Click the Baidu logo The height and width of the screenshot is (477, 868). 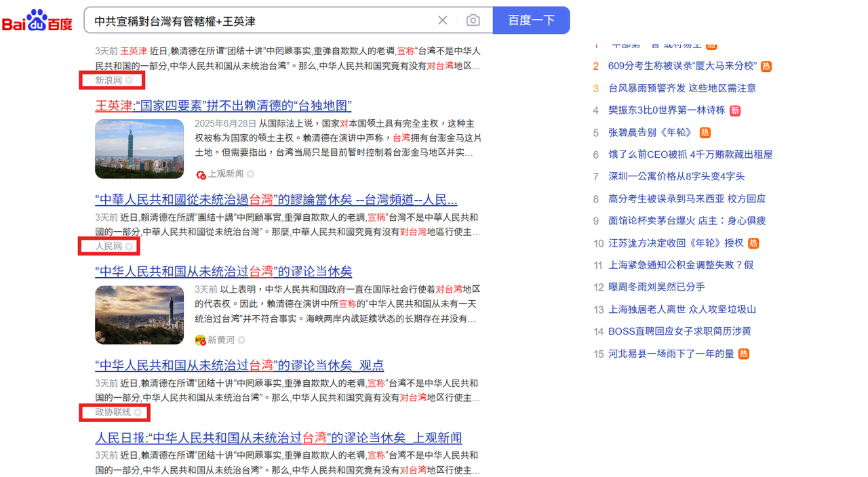(x=37, y=20)
